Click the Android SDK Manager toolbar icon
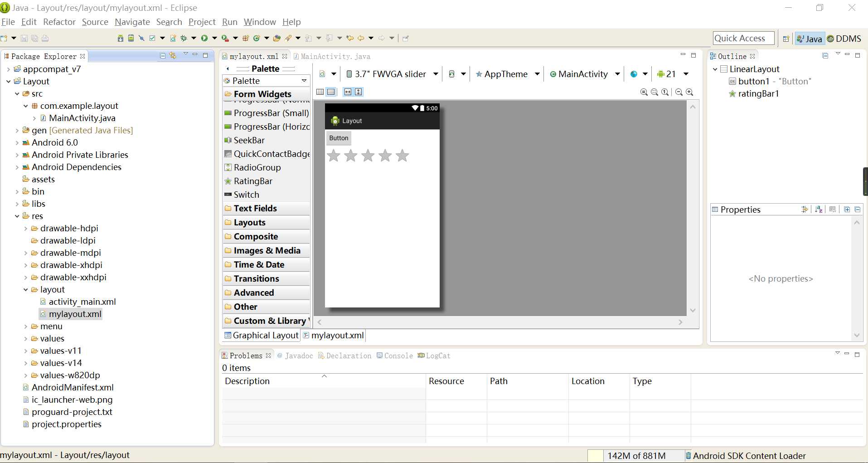This screenshot has width=868, height=463. click(x=120, y=38)
